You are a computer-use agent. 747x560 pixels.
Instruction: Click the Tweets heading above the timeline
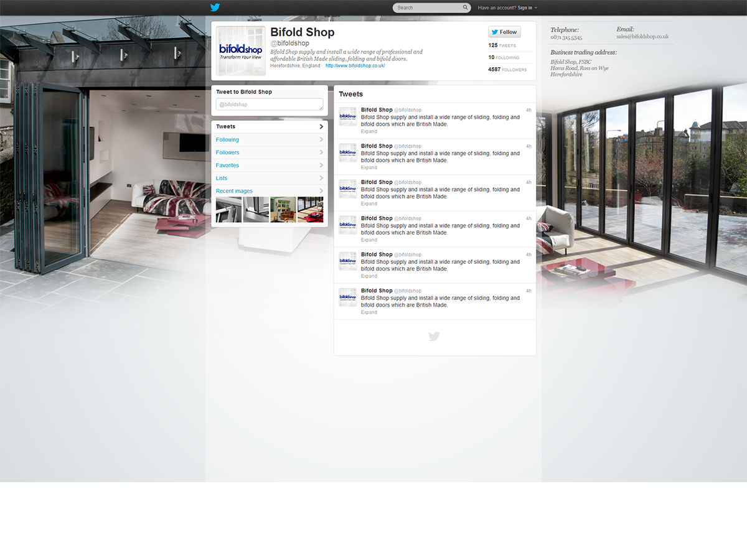(350, 94)
